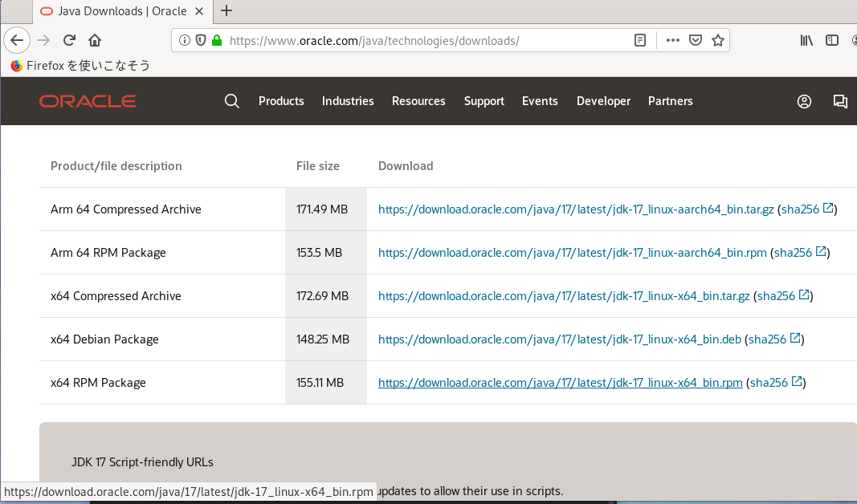Click 'Product/file description' column header

pyautogui.click(x=116, y=166)
